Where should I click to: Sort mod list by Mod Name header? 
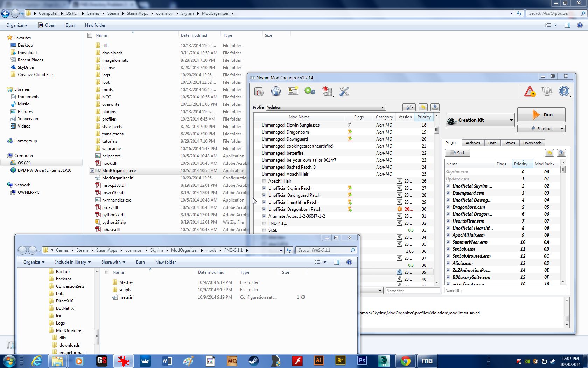pyautogui.click(x=299, y=117)
